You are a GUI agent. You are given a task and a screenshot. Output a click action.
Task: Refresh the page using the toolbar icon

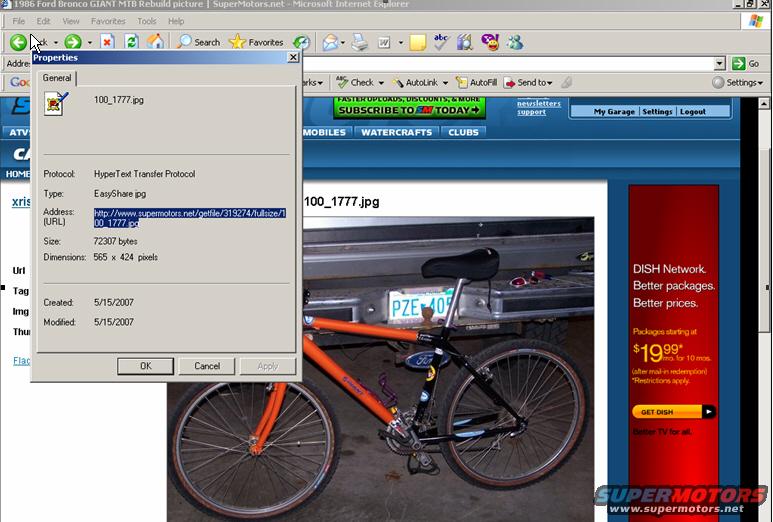pos(131,42)
